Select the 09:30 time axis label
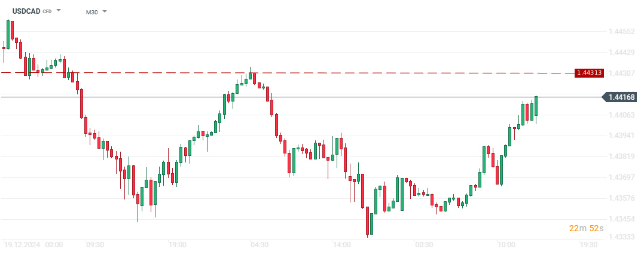 click(x=95, y=245)
